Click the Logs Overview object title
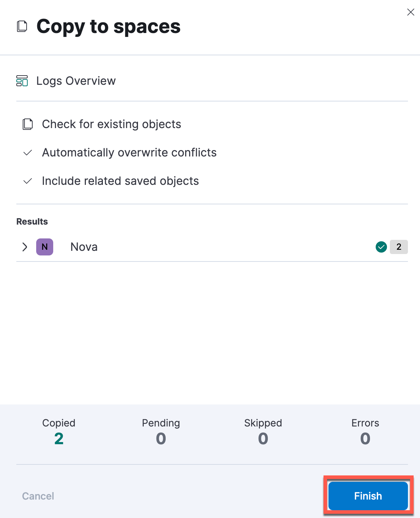This screenshot has height=518, width=420. tap(76, 81)
